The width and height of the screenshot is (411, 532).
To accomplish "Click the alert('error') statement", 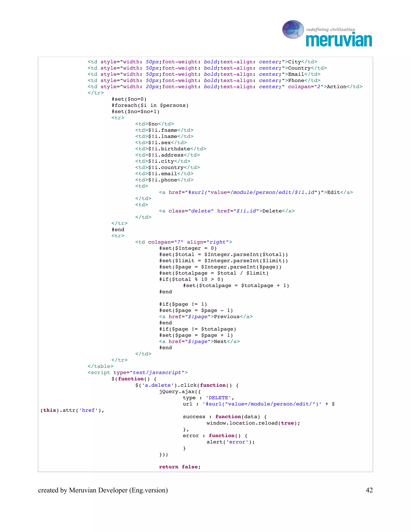I will 231,442.
